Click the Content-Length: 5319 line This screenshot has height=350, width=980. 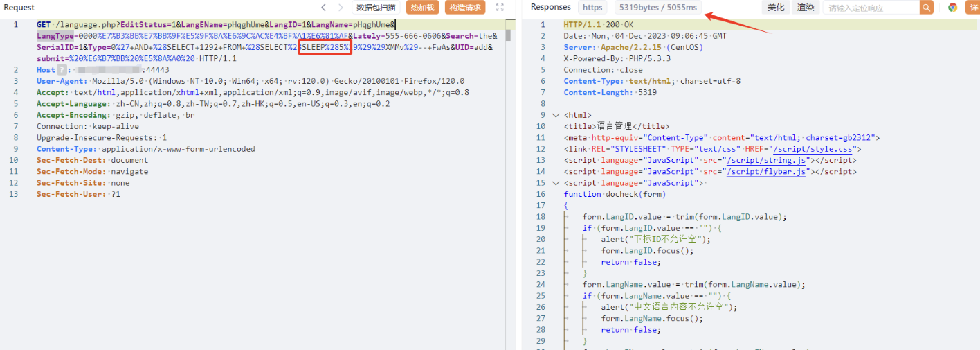click(610, 92)
